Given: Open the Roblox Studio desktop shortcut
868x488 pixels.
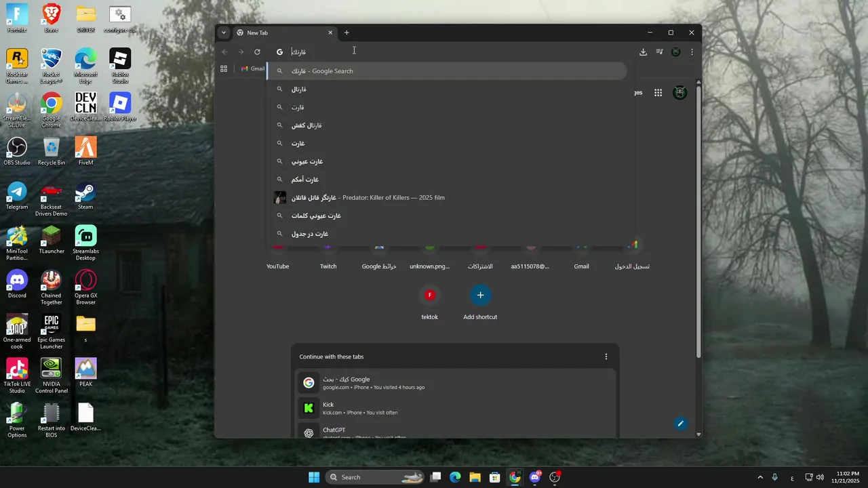Looking at the screenshot, I should coord(120,66).
